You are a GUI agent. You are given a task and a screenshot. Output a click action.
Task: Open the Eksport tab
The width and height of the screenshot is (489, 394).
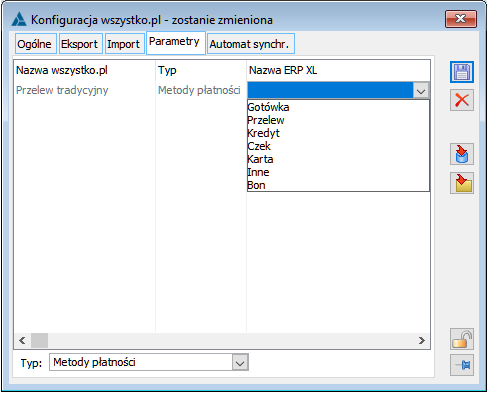point(81,44)
